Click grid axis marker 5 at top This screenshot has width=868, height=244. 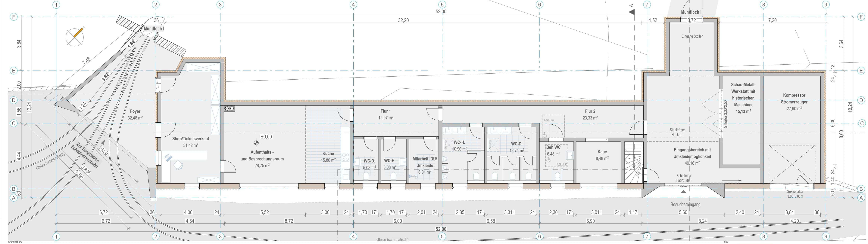pos(442,5)
